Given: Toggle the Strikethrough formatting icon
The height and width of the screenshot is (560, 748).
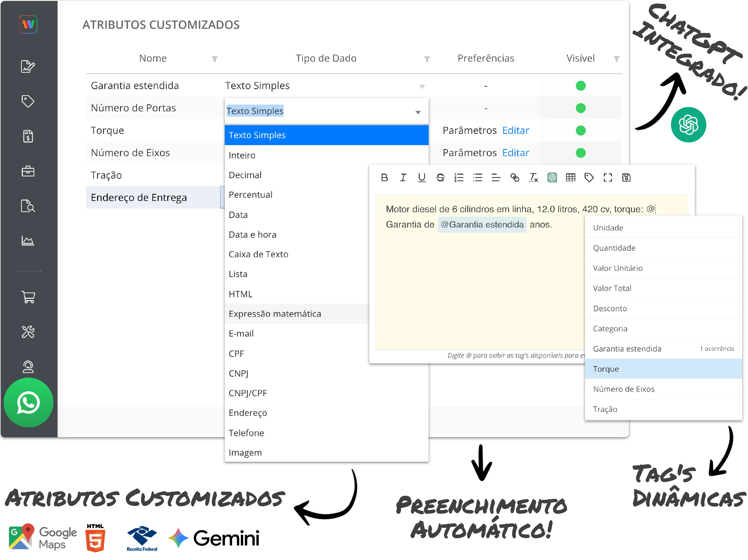Looking at the screenshot, I should (440, 178).
